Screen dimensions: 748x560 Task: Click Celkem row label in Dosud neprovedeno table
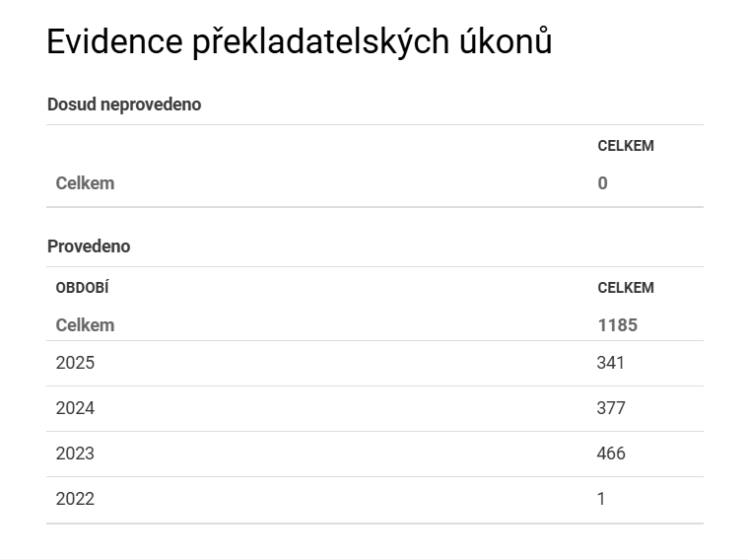[x=85, y=183]
